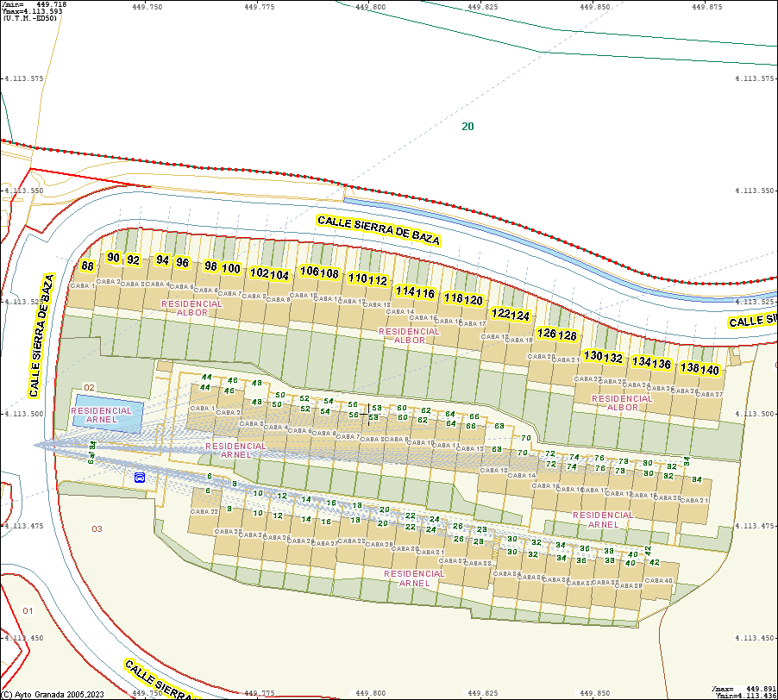Click zone number 01 label
The height and width of the screenshot is (700, 778).
28,610
